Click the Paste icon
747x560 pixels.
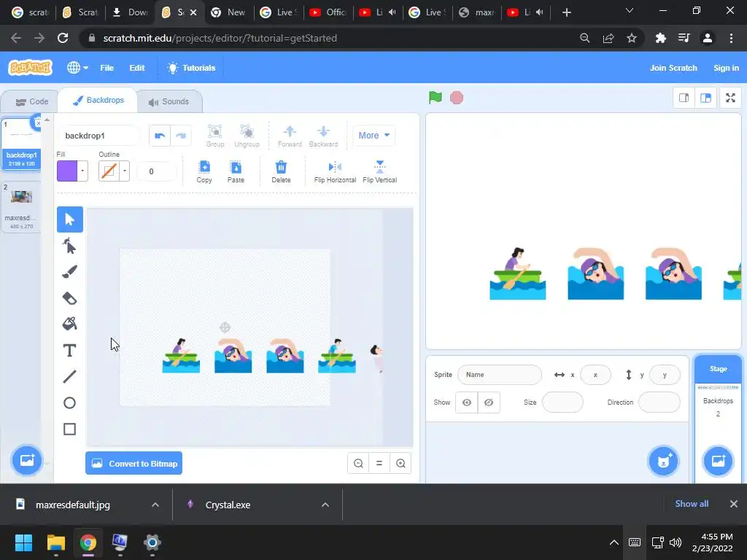pyautogui.click(x=236, y=171)
